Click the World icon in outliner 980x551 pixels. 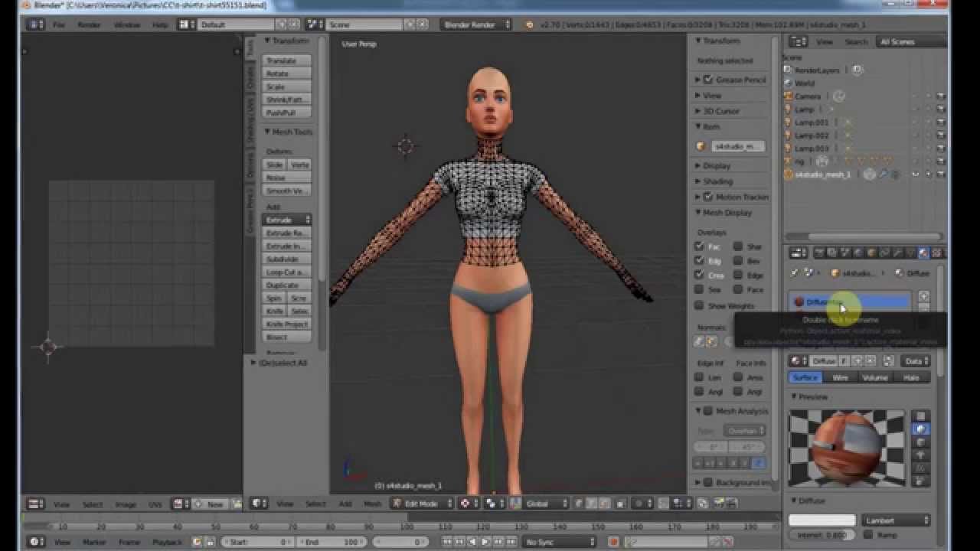click(x=789, y=83)
